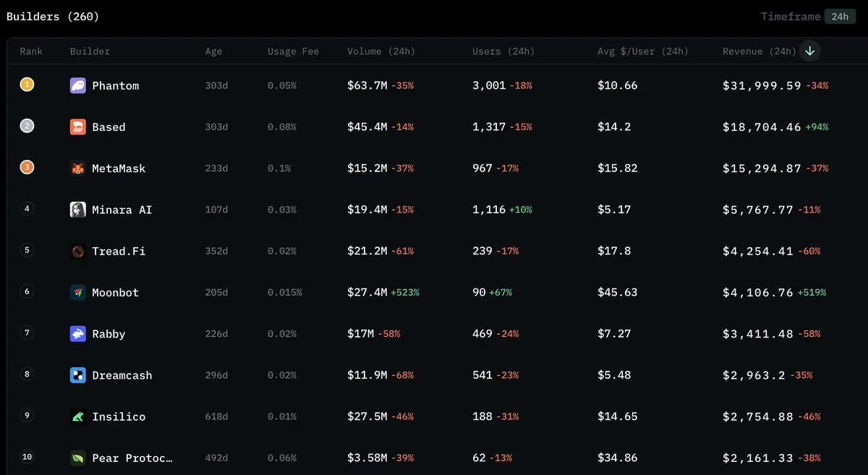Click the rank 5 number badge
Screen dimensions: 868x475
pos(27,250)
